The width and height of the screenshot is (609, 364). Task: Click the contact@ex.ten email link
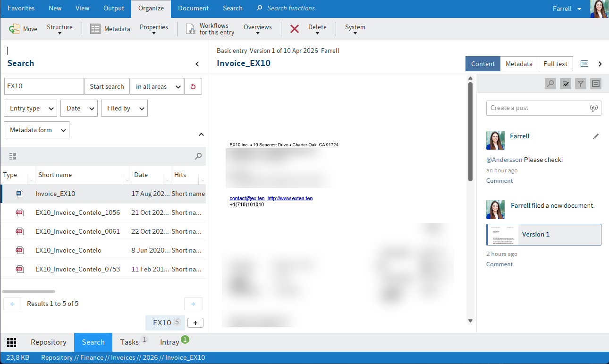(x=247, y=198)
